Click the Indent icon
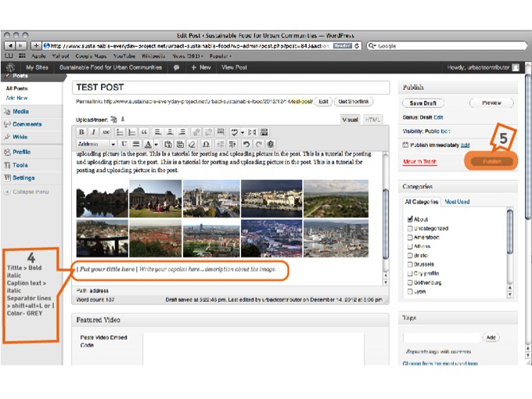This screenshot has height=399, width=532. click(x=232, y=144)
